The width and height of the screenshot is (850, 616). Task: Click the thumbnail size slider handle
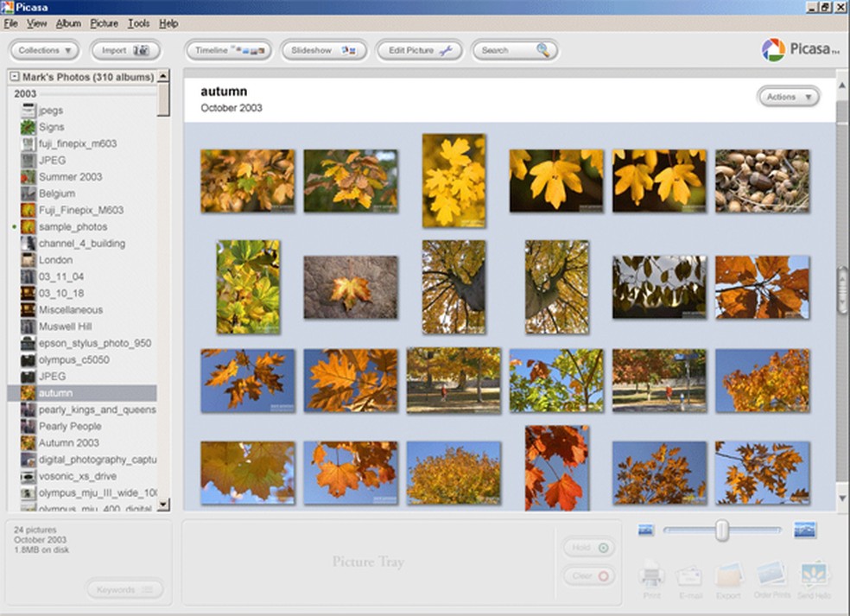[x=721, y=530]
